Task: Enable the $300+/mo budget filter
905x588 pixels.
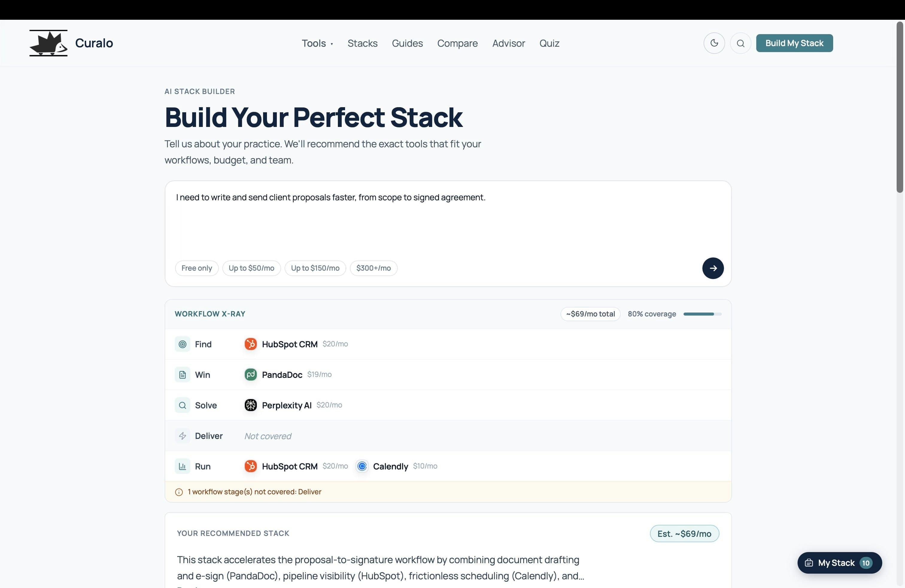Action: click(x=373, y=268)
